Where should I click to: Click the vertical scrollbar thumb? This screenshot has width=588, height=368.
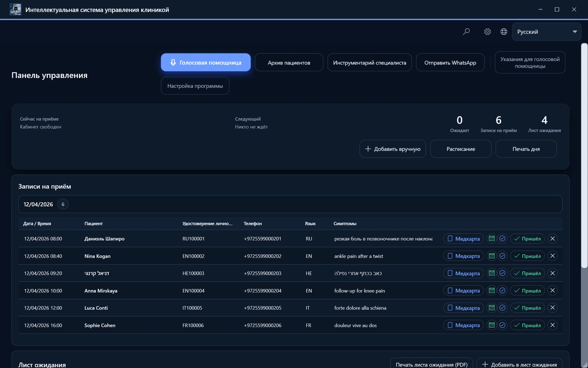tap(584, 156)
